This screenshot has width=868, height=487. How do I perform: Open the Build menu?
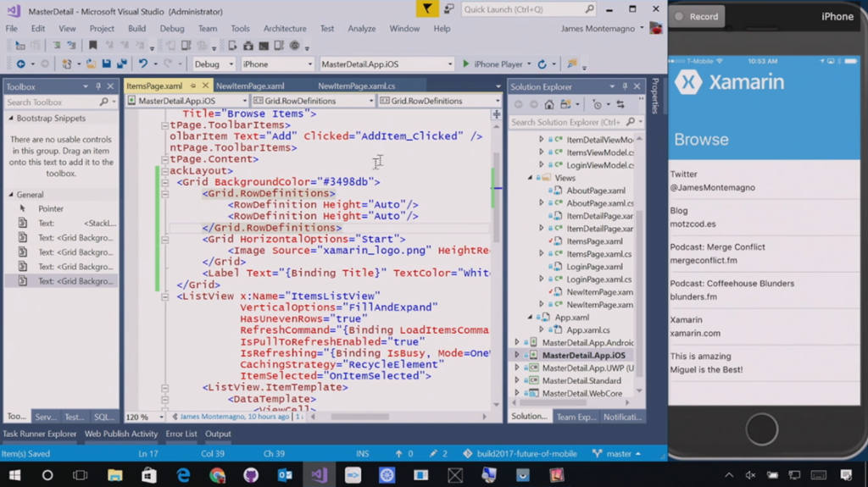(136, 28)
